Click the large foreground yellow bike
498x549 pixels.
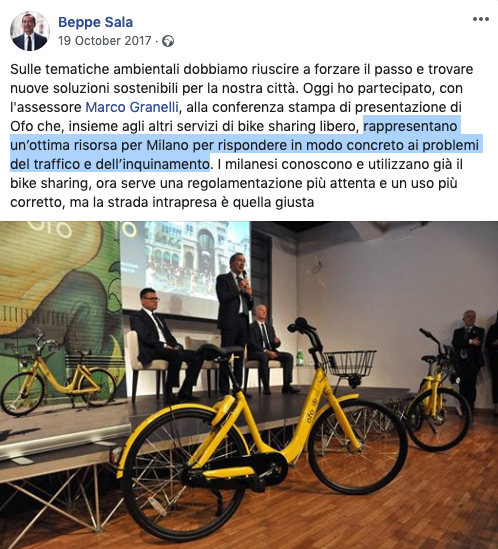point(260,431)
